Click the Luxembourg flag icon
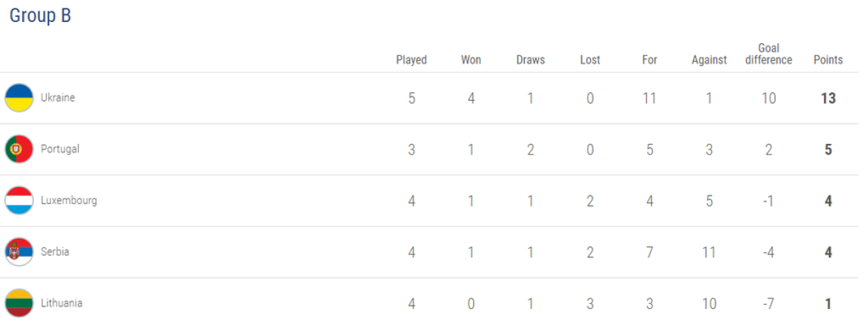The image size is (868, 331). pyautogui.click(x=19, y=201)
